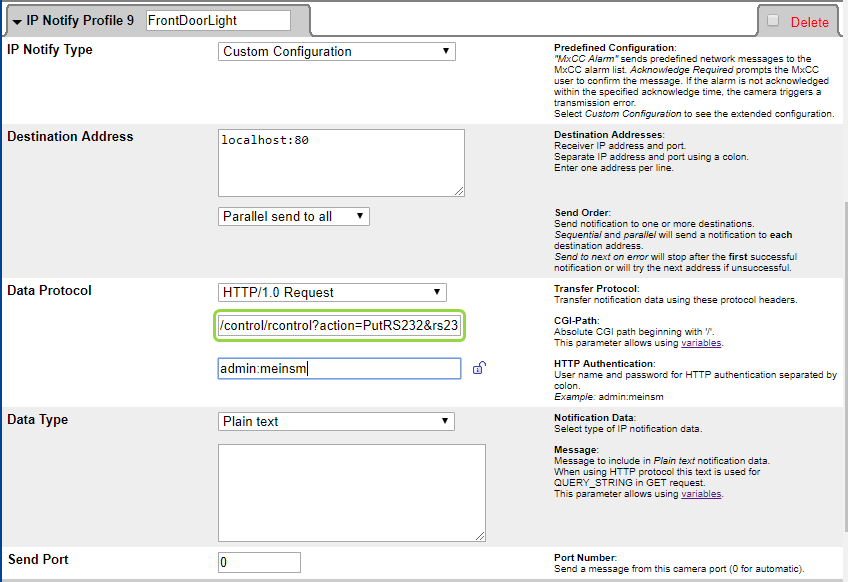Click the Send Port label
This screenshot has width=848, height=582.
38,559
